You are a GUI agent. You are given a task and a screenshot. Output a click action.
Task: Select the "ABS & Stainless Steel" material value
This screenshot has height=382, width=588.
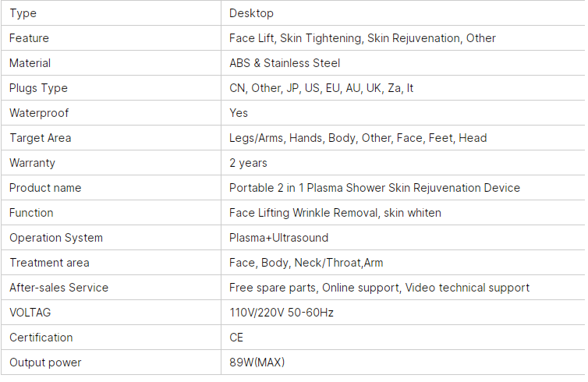click(x=285, y=63)
